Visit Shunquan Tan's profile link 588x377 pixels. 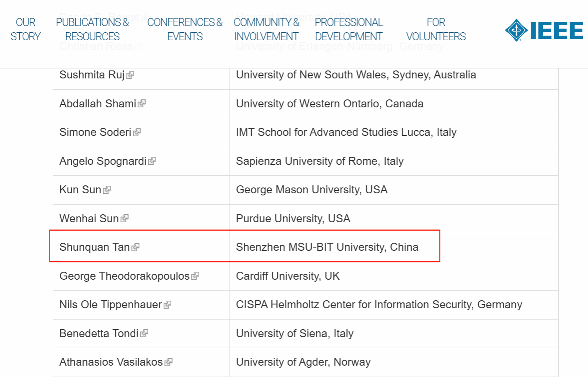coord(95,247)
